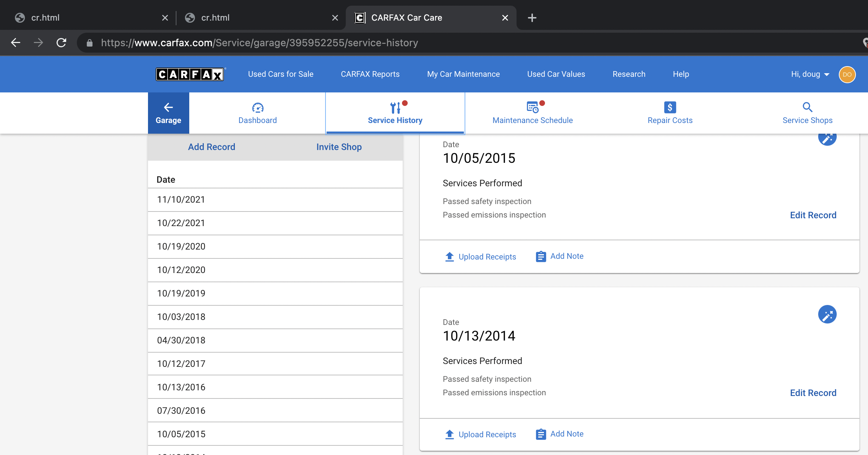Click Upload Receipts for 10/05/2015 record
Image resolution: width=868 pixels, height=455 pixels.
(x=487, y=257)
